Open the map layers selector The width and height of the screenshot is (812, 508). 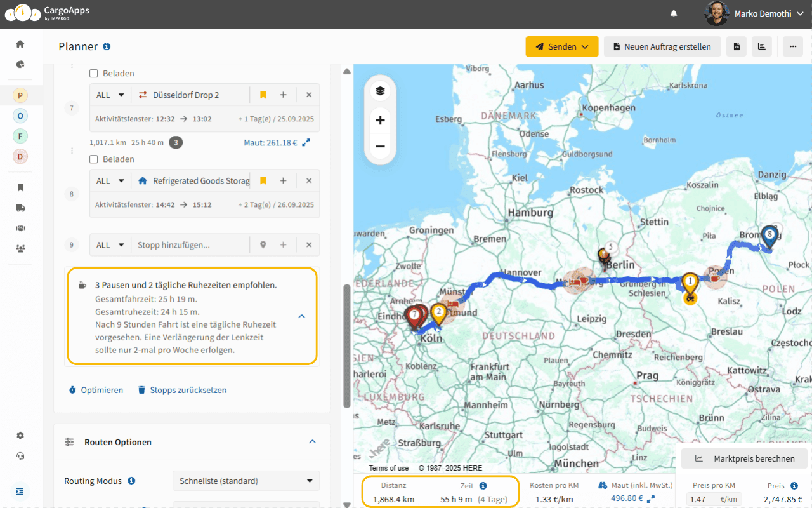coord(380,91)
